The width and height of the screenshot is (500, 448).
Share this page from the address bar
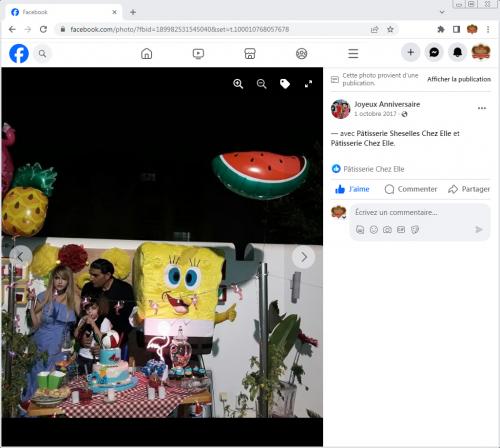[375, 29]
